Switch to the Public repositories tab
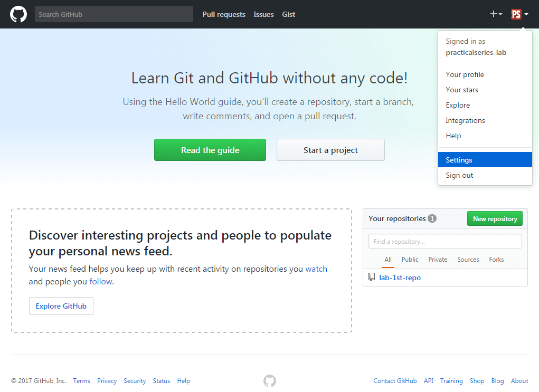539x392 pixels. pos(410,260)
